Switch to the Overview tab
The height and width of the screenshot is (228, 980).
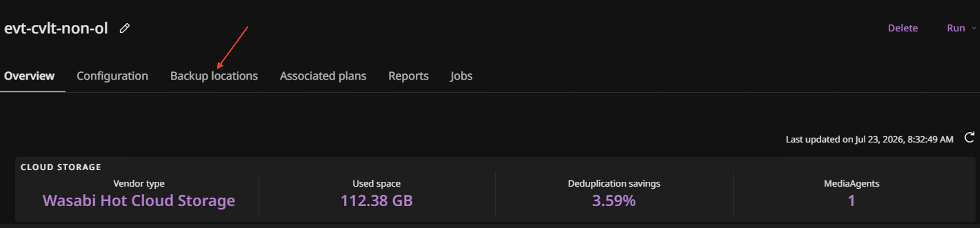point(29,76)
